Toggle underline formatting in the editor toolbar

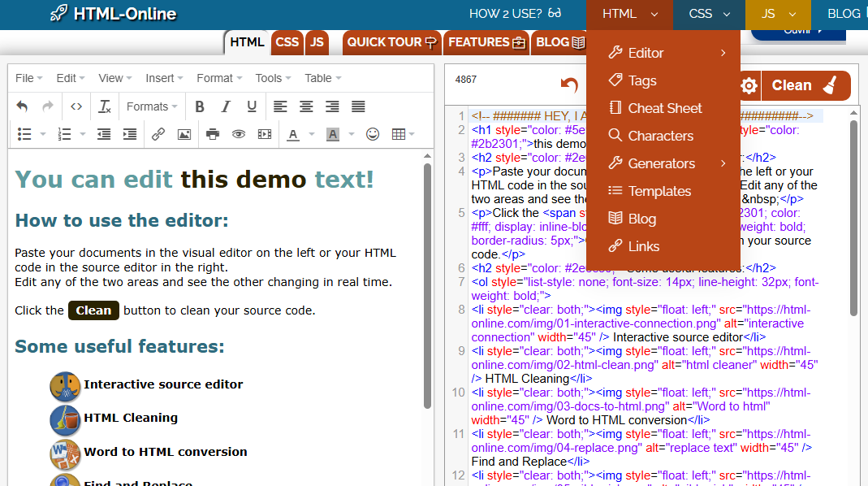coord(252,106)
